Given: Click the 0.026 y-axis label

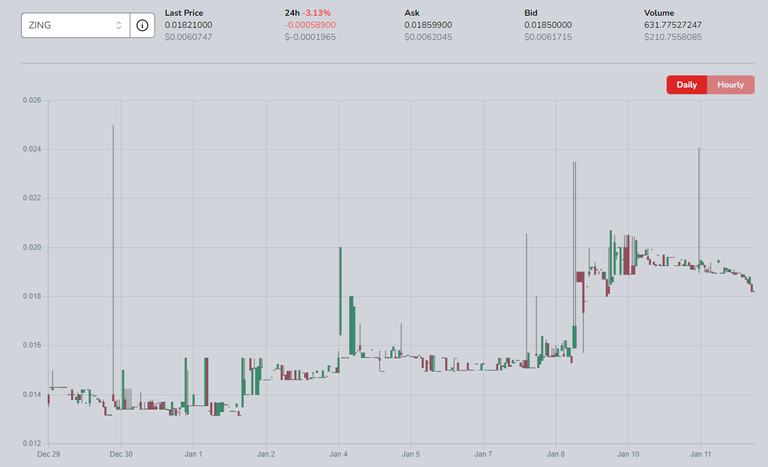Looking at the screenshot, I should pyautogui.click(x=32, y=100).
